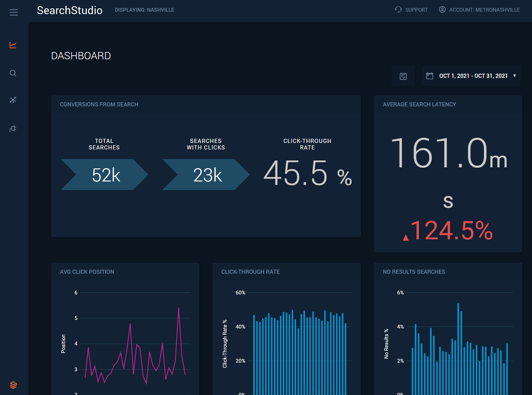The height and width of the screenshot is (395, 532).
Task: Open the Oct 1 – Oct 31, 2021 date range
Action: 473,76
